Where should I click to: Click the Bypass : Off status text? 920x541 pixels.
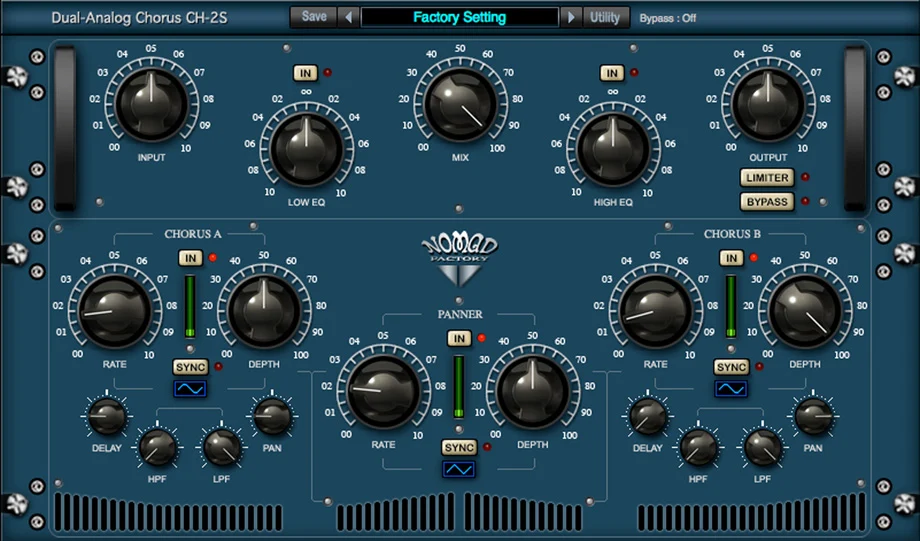pos(668,18)
